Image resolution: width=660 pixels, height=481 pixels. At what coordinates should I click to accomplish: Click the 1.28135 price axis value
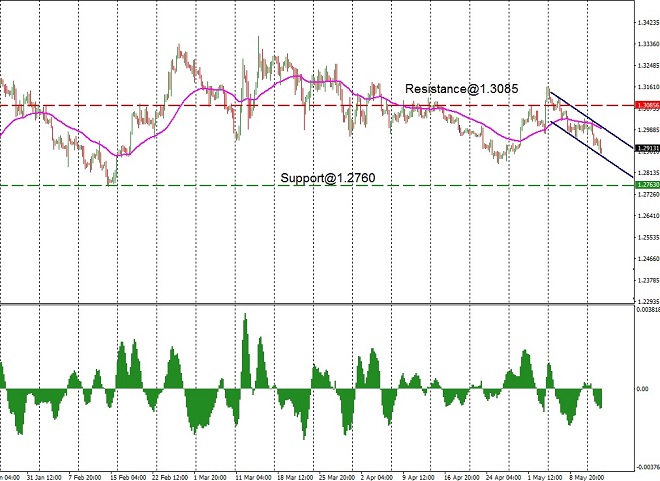point(648,173)
